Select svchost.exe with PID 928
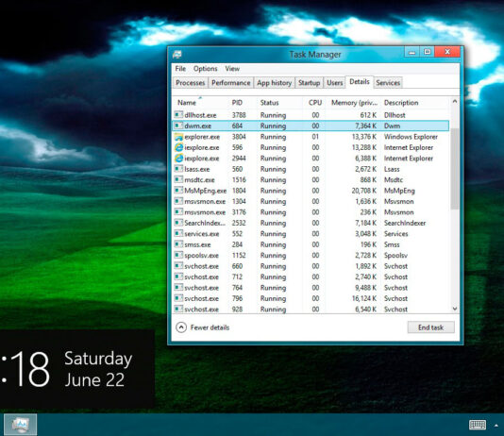The height and width of the screenshot is (436, 504). [x=311, y=309]
